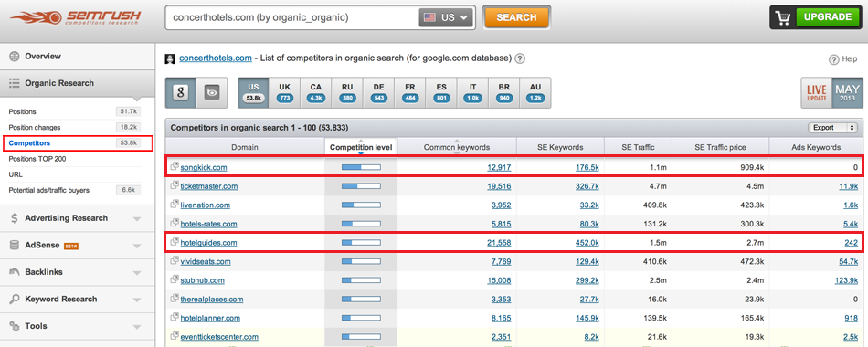Sort by SE Traffic price column header
This screenshot has height=347, width=868.
[720, 147]
